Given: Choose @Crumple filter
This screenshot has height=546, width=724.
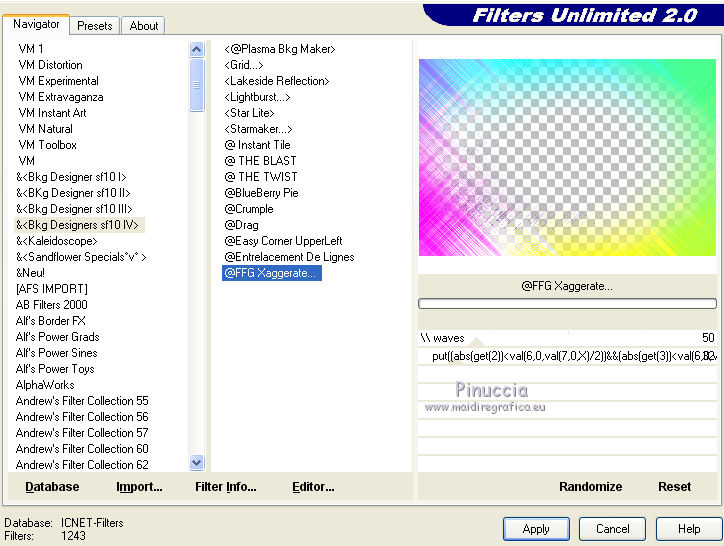Looking at the screenshot, I should pos(249,209).
